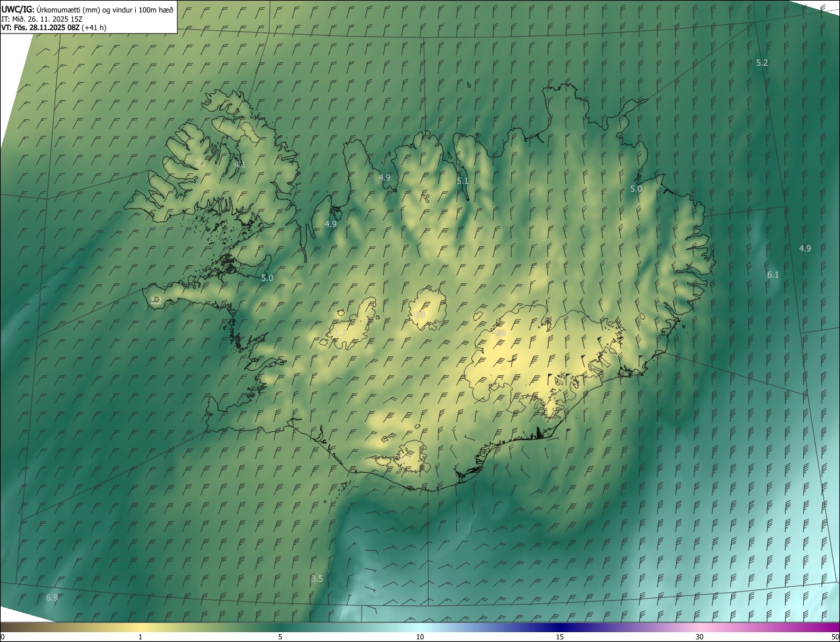The image size is (840, 642).
Task: Click the 5.2 value label on the map
Action: [762, 62]
